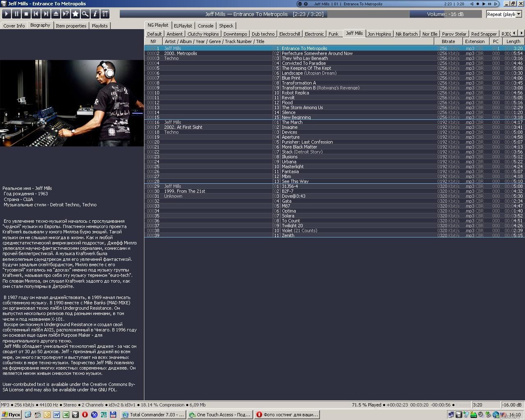Click the Opera quick launch icon

click(x=85, y=415)
